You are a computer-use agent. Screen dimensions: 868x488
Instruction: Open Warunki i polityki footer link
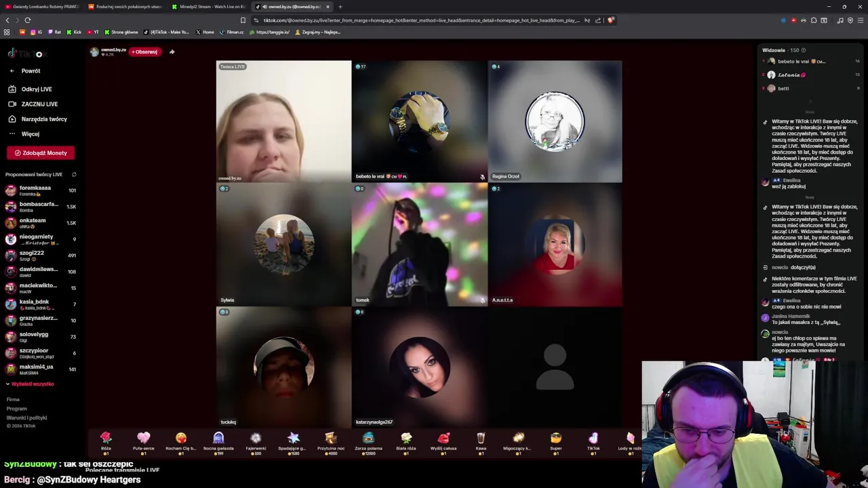26,418
